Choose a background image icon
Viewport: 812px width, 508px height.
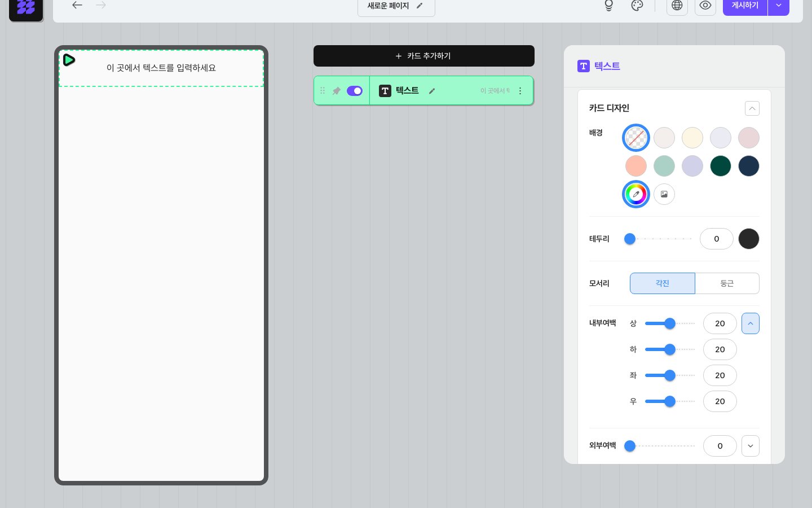[x=664, y=194]
